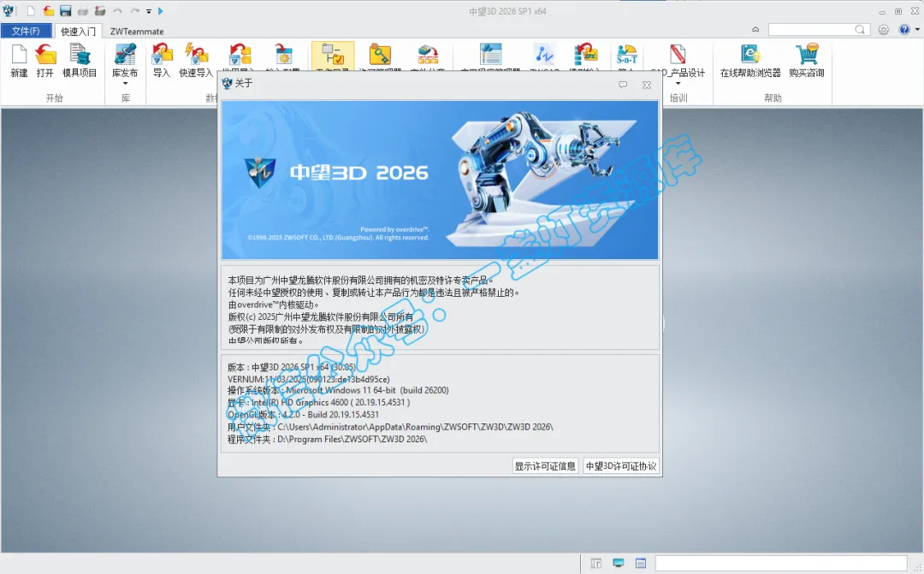The image size is (924, 574).
Task: Open settings via the gear icon
Action: [883, 29]
